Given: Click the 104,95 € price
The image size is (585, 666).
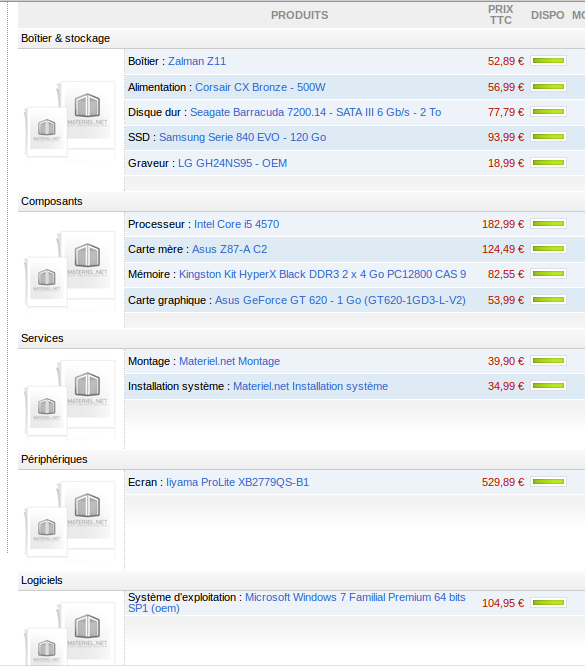Looking at the screenshot, I should coord(503,603).
